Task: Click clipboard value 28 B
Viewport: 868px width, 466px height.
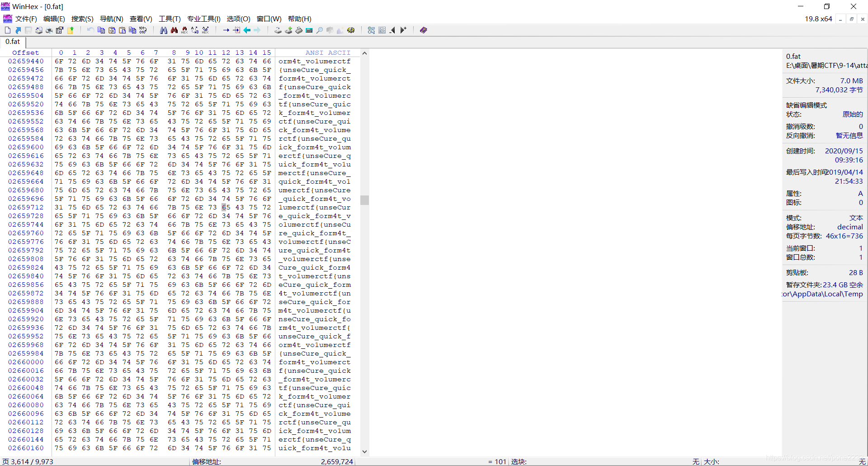Action: (856, 273)
